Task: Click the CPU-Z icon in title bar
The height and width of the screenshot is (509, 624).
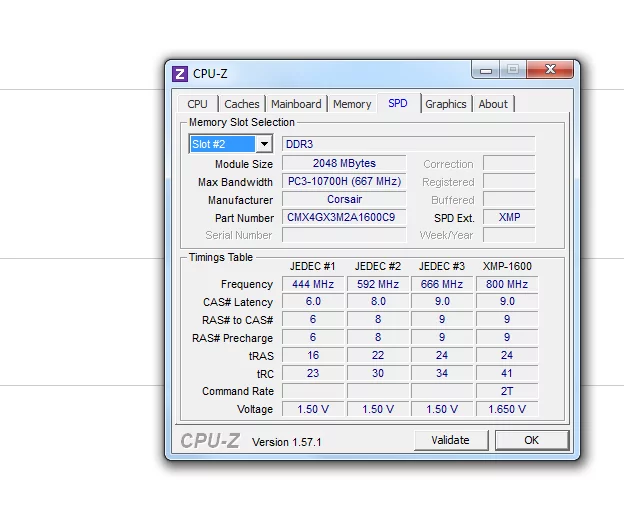Action: click(x=180, y=73)
